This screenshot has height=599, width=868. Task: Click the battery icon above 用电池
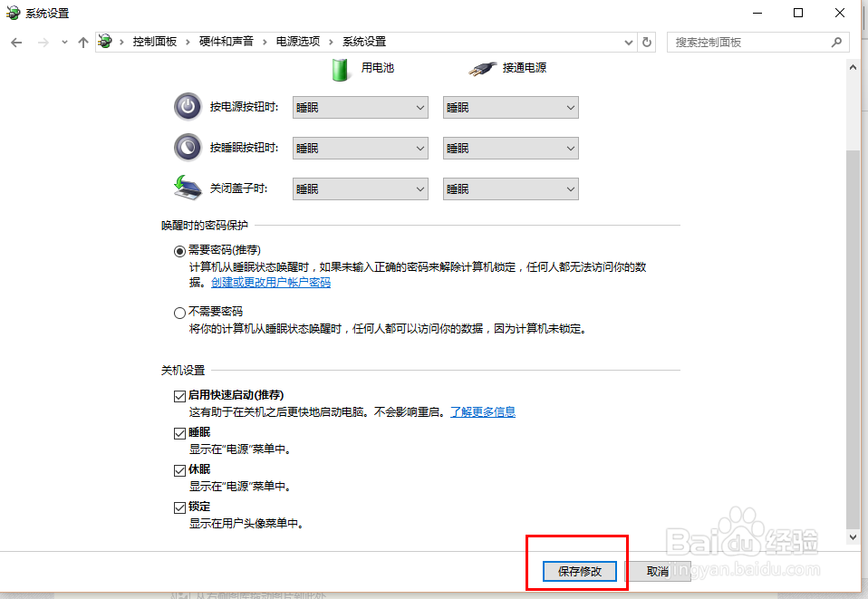341,68
